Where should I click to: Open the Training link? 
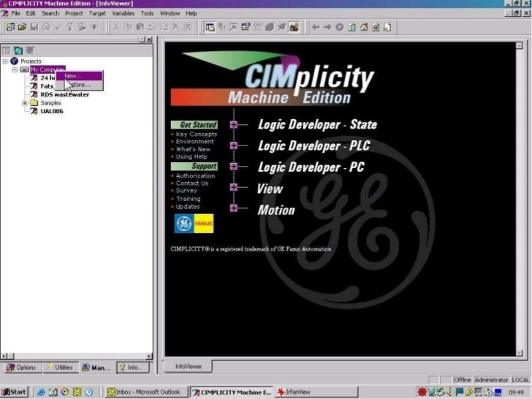click(188, 199)
